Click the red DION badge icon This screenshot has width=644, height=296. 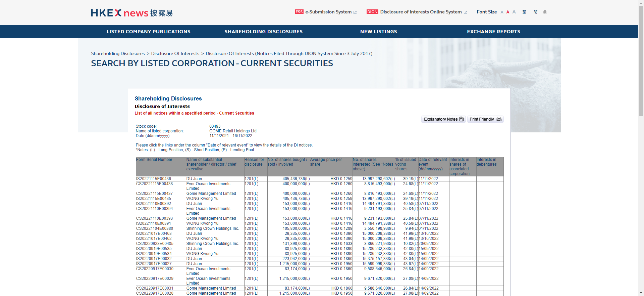click(372, 12)
